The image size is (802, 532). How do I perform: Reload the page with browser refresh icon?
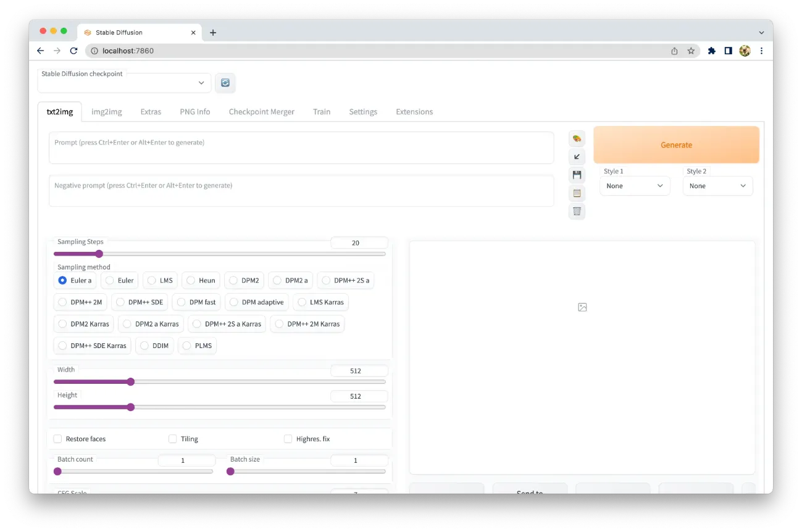pyautogui.click(x=73, y=51)
